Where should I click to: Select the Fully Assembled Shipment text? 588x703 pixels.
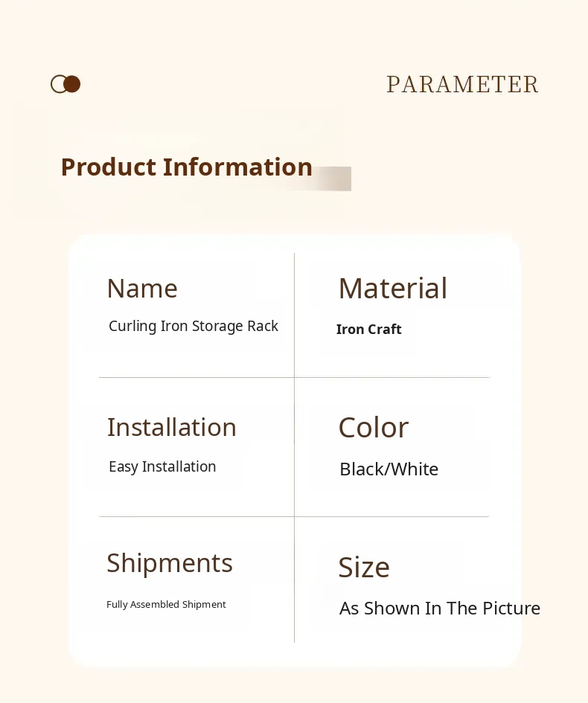tap(166, 605)
